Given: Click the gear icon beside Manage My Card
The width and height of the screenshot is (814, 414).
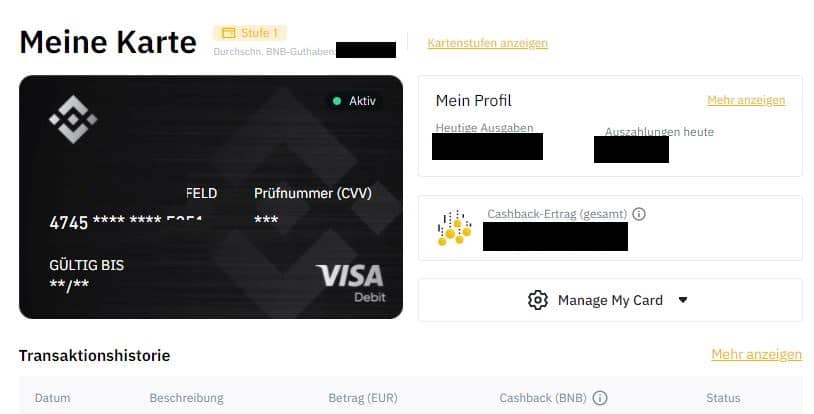Looking at the screenshot, I should pyautogui.click(x=538, y=300).
